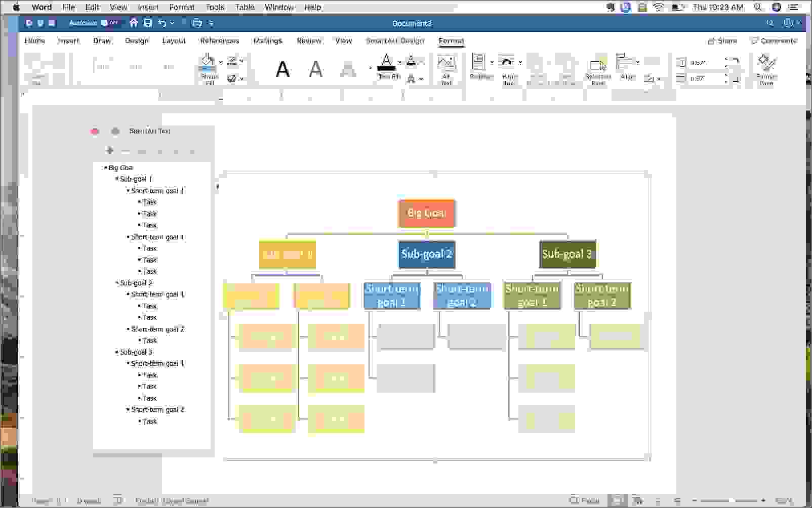The width and height of the screenshot is (812, 508).
Task: Open the Format Pane
Action: (x=766, y=68)
